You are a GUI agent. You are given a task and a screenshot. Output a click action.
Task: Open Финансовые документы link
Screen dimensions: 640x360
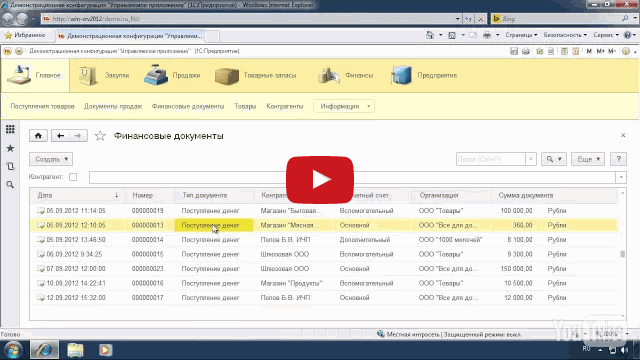coord(188,106)
